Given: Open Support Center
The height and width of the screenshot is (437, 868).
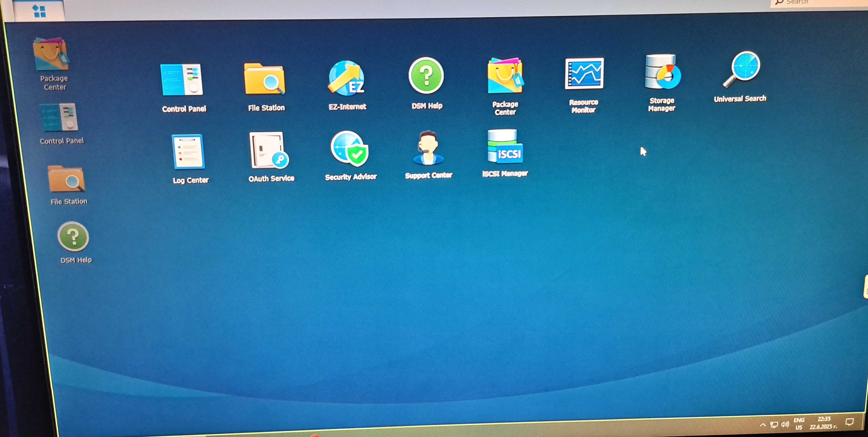Looking at the screenshot, I should click(428, 155).
